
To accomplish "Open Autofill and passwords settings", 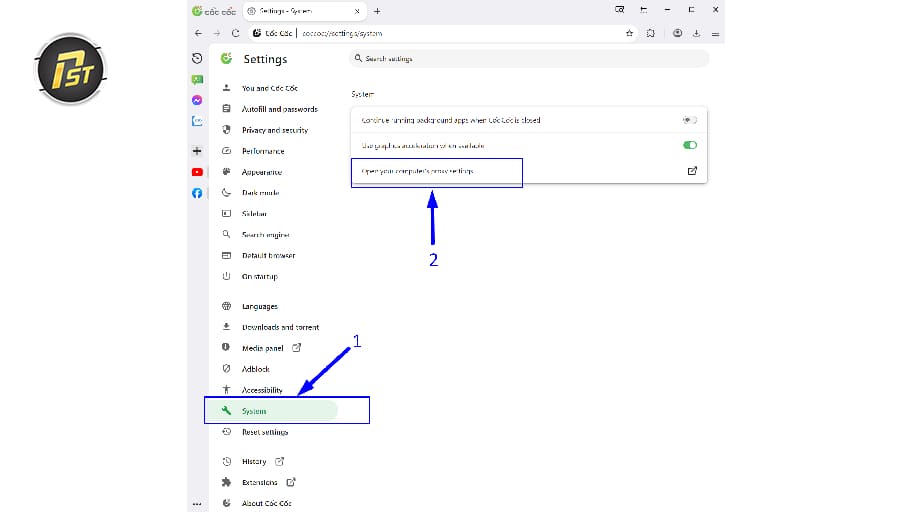I will [x=280, y=109].
